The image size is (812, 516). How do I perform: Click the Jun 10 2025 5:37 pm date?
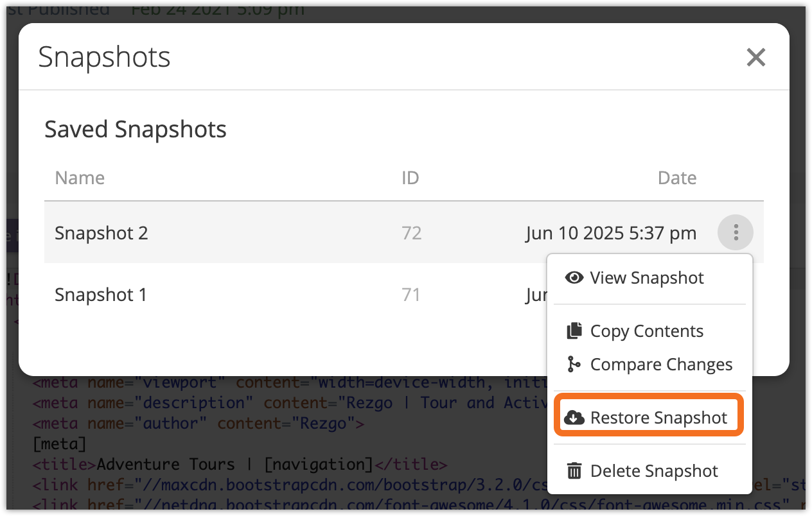[610, 233]
